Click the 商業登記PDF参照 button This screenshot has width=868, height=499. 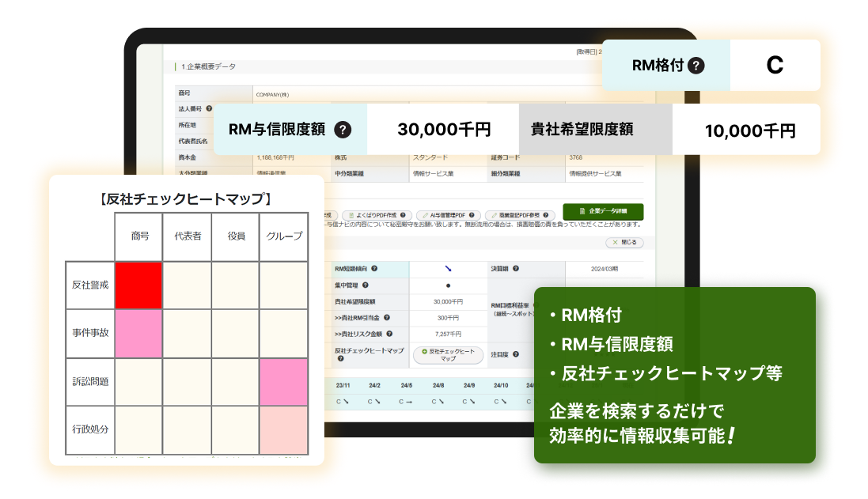(519, 215)
